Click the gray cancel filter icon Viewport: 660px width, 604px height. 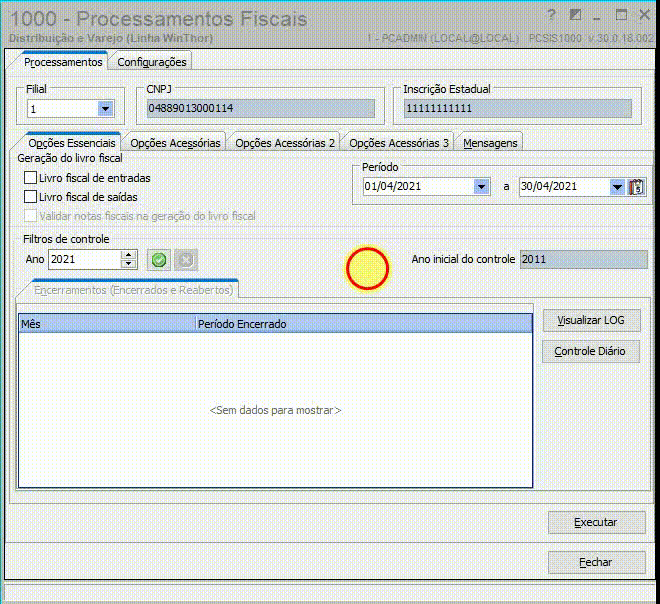(186, 260)
